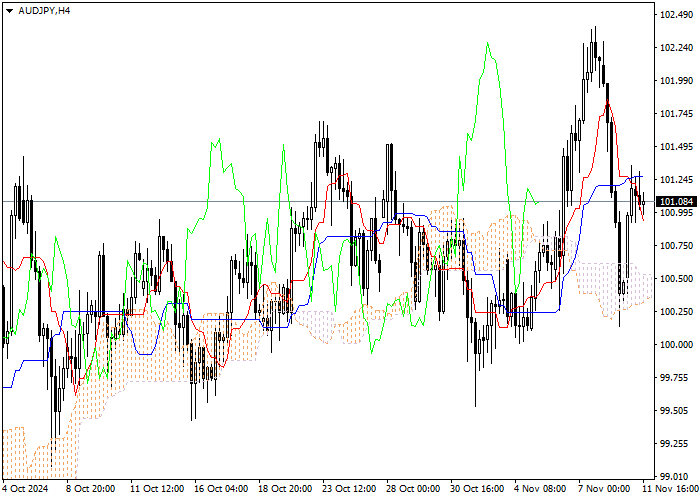Click the 28 Oct 00:00 time label
Viewport: 700px width, 500px height.
pyautogui.click(x=413, y=489)
